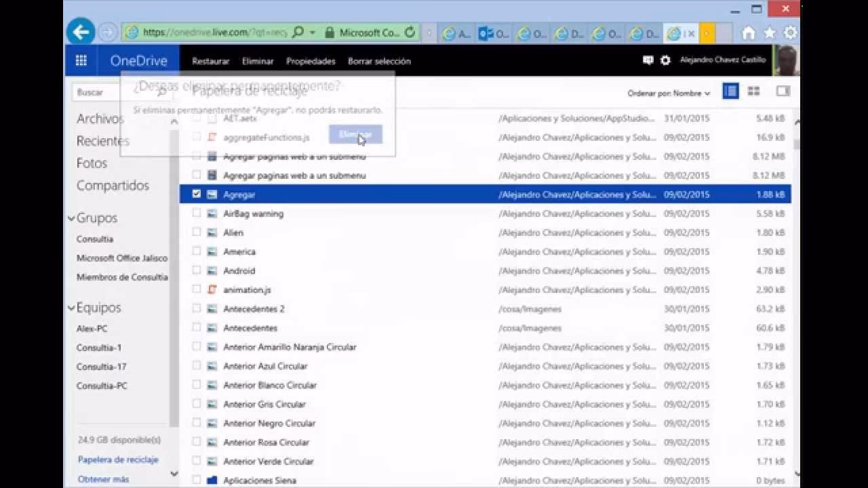Click the browser back arrow button
Image resolution: width=868 pixels, height=488 pixels.
click(x=81, y=32)
